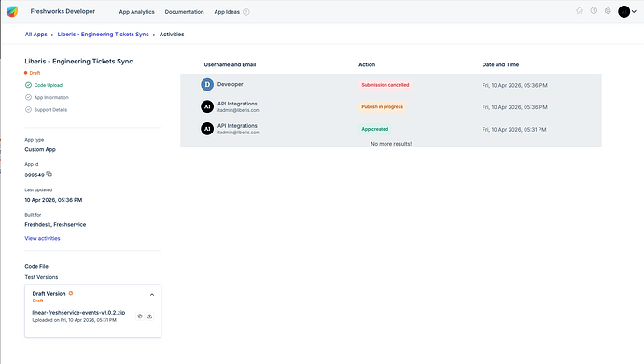This screenshot has width=644, height=364.
Task: Open App Ideas menu item
Action: (227, 12)
